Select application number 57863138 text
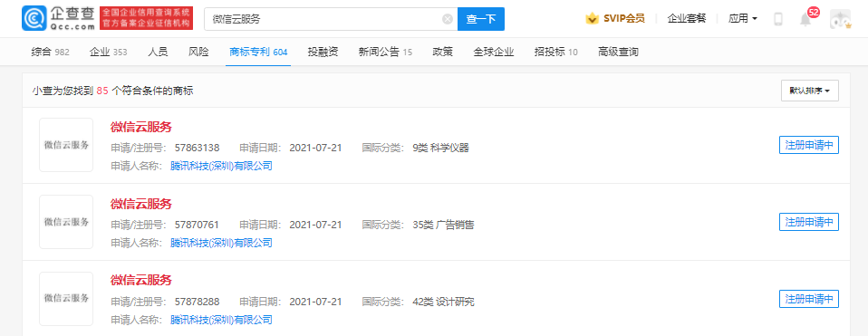 pyautogui.click(x=198, y=148)
